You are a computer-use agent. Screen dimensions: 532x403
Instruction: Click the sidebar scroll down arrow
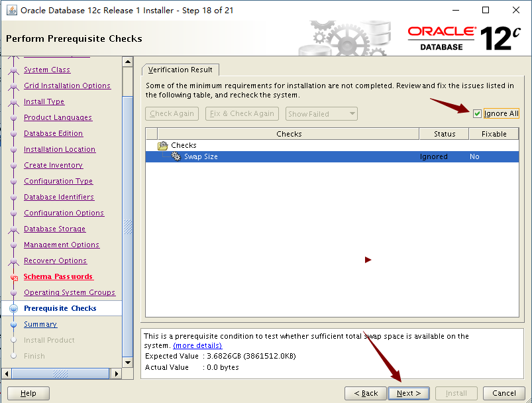click(x=128, y=363)
